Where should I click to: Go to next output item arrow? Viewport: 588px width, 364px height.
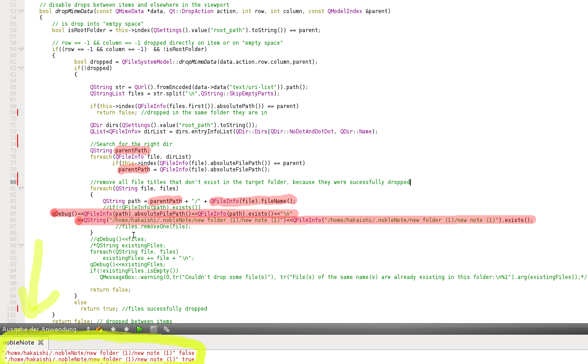[127, 329]
